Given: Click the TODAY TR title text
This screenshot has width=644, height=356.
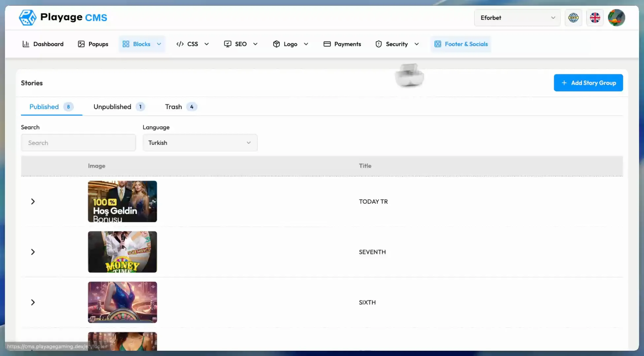Looking at the screenshot, I should point(373,201).
